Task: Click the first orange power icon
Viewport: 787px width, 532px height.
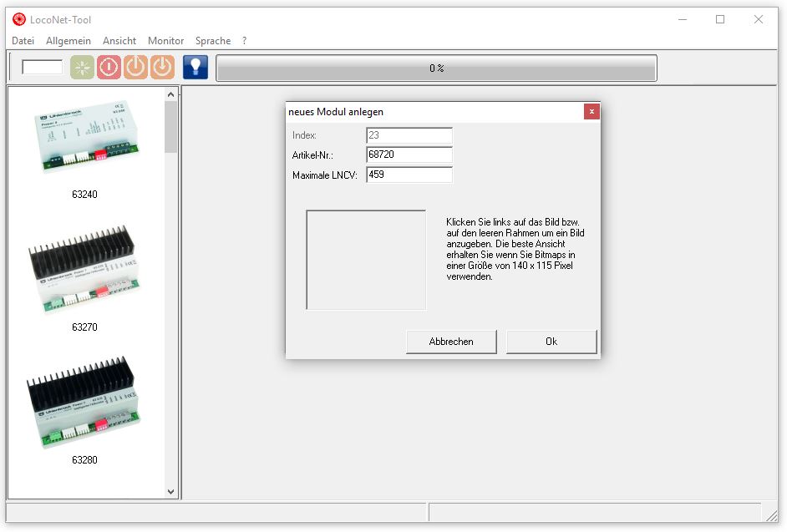Action: tap(135, 68)
